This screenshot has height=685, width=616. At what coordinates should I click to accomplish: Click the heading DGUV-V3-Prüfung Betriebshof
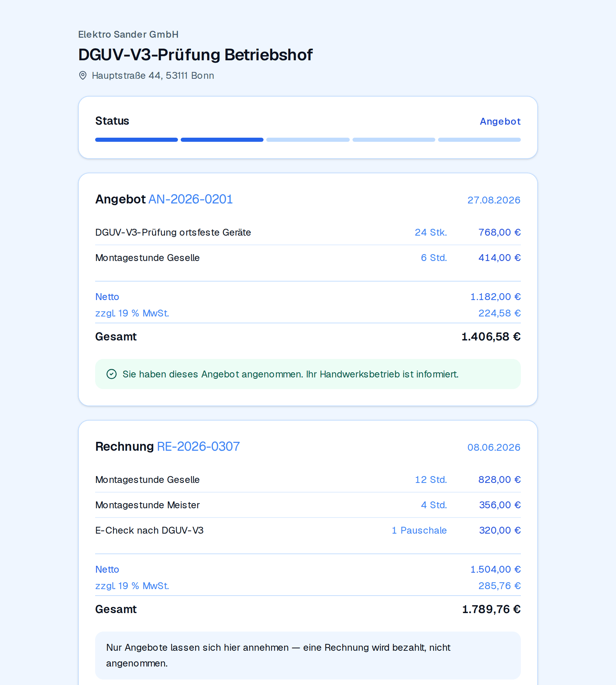(x=195, y=55)
